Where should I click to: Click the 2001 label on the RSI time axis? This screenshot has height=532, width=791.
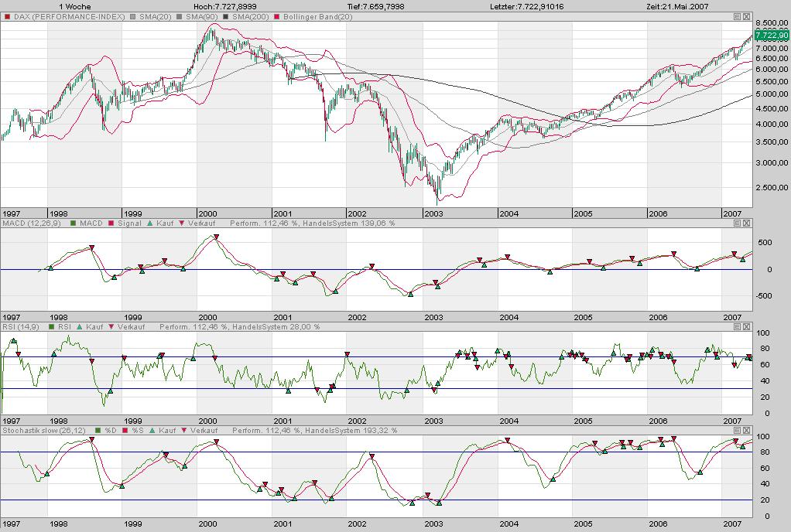[282, 421]
